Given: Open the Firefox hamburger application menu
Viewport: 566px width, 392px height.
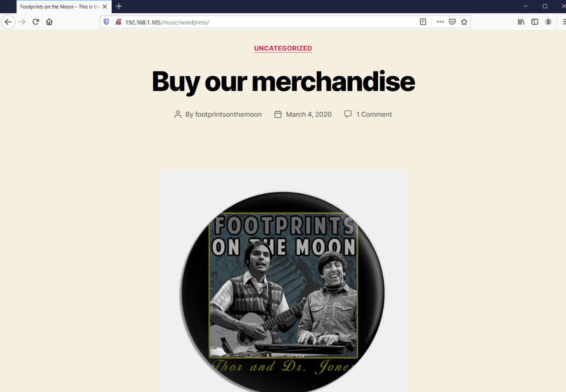Looking at the screenshot, I should point(564,22).
